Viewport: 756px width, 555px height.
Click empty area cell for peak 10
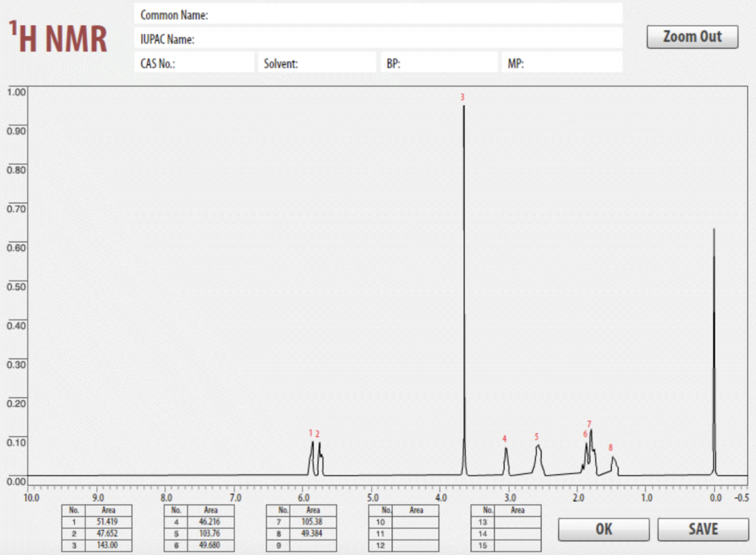pyautogui.click(x=415, y=522)
